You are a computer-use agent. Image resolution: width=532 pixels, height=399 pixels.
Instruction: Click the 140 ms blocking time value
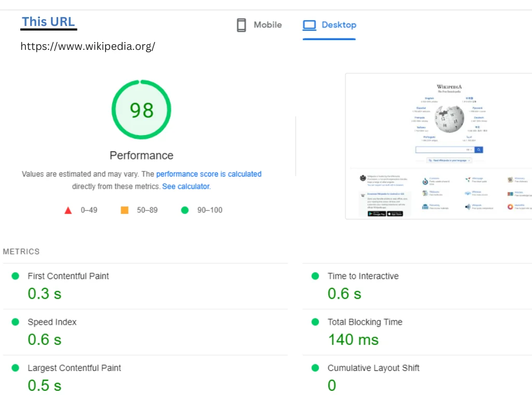click(x=353, y=340)
